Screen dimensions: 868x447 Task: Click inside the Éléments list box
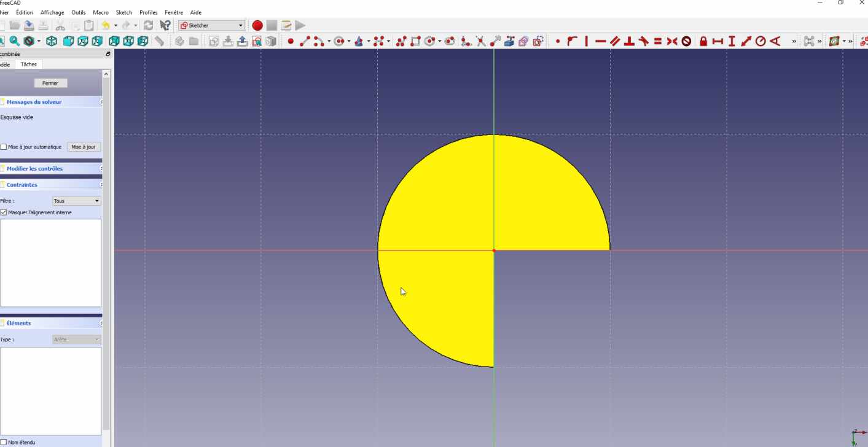point(51,391)
